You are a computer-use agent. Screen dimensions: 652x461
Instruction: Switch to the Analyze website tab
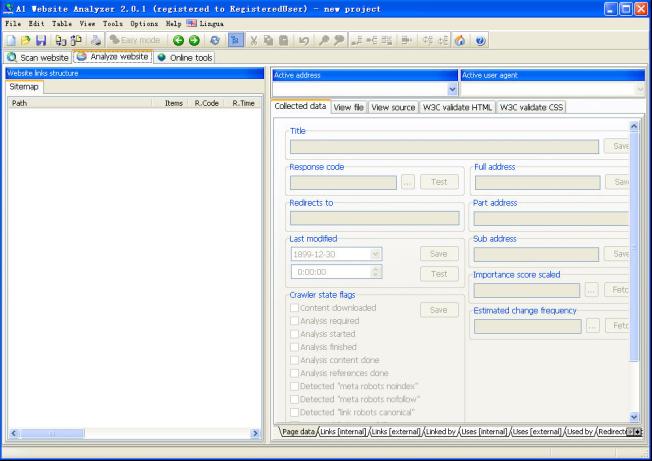coord(113,57)
